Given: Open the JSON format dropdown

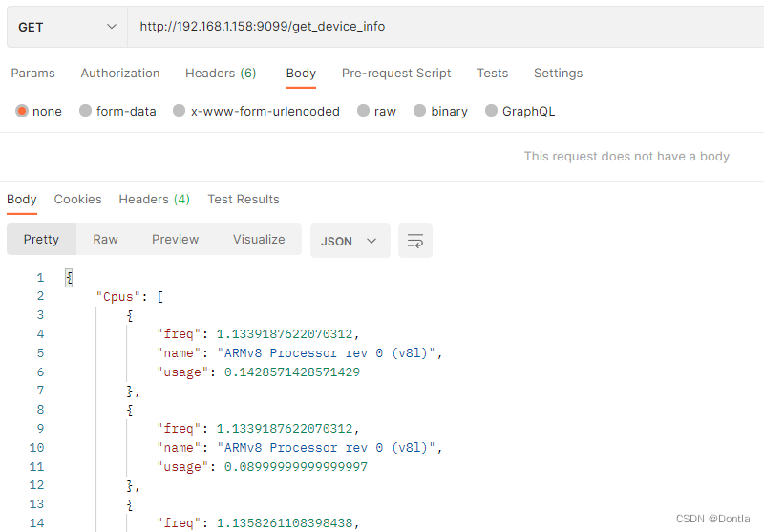Looking at the screenshot, I should (x=350, y=241).
